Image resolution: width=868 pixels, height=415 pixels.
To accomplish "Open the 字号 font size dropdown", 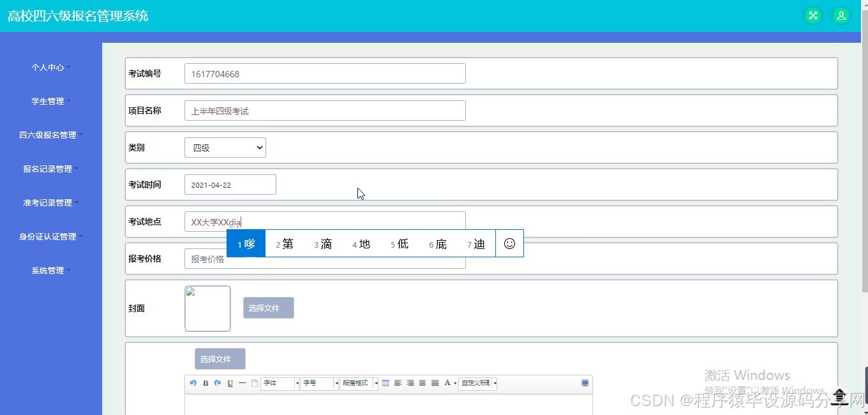I will [320, 383].
